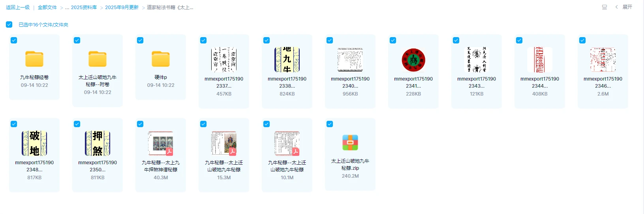Image resolution: width=644 pixels, height=214 pixels.
Task: Open the 2.6M red seal image thumbnail
Action: [x=603, y=60]
